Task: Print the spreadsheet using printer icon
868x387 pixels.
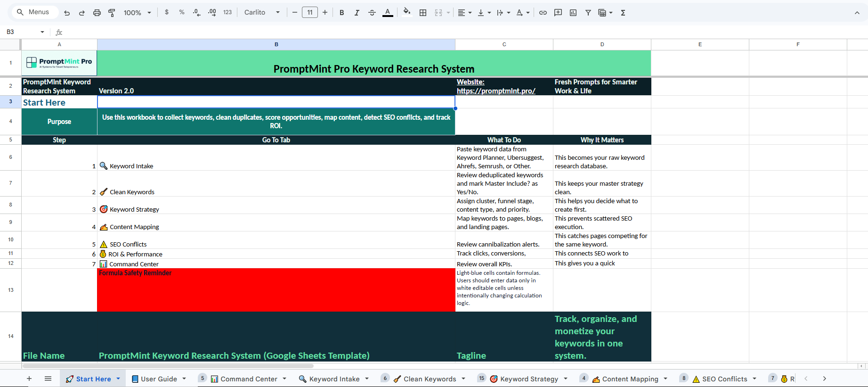Action: click(97, 13)
